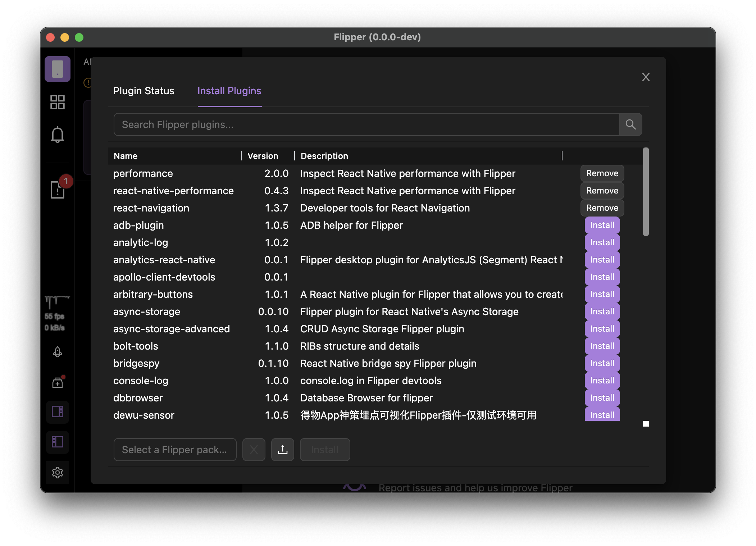Install the bridgespy plugin
756x546 pixels.
[602, 363]
